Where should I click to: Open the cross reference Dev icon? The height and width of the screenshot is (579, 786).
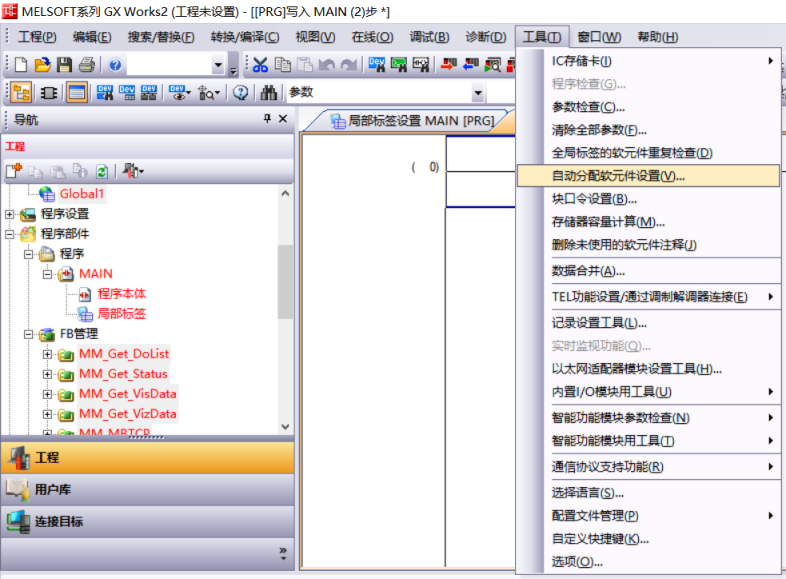[x=105, y=93]
